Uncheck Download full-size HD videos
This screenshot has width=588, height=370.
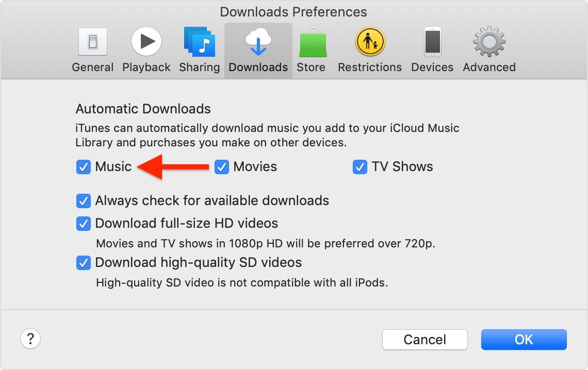[83, 224]
